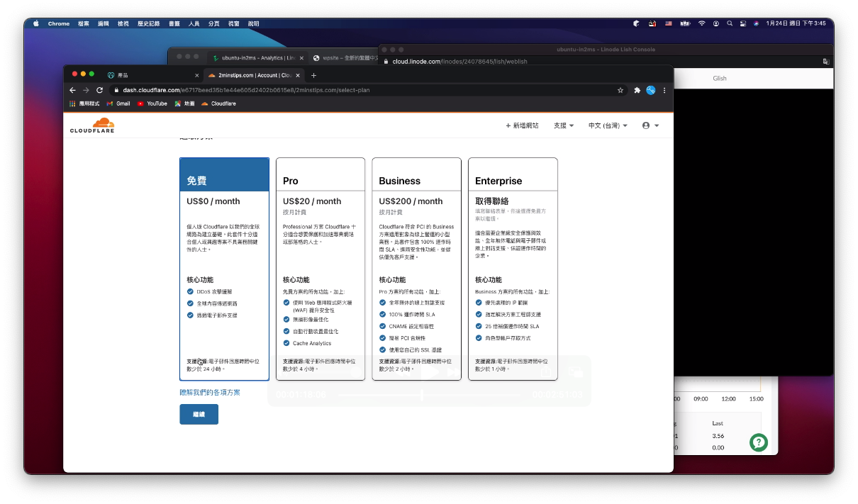Switch to the 2minstips.com Account tab
858x504 pixels.
pos(254,75)
